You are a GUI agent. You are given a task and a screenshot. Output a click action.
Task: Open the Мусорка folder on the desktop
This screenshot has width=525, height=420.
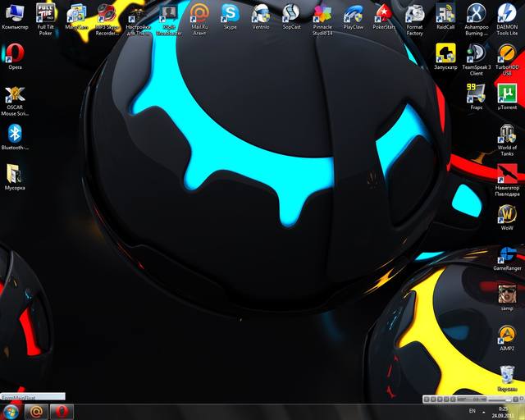click(15, 174)
